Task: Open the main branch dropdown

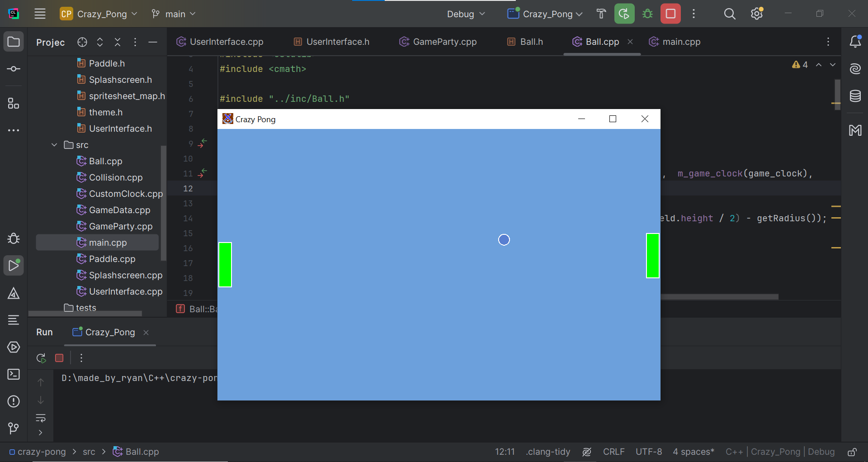Action: 174,14
